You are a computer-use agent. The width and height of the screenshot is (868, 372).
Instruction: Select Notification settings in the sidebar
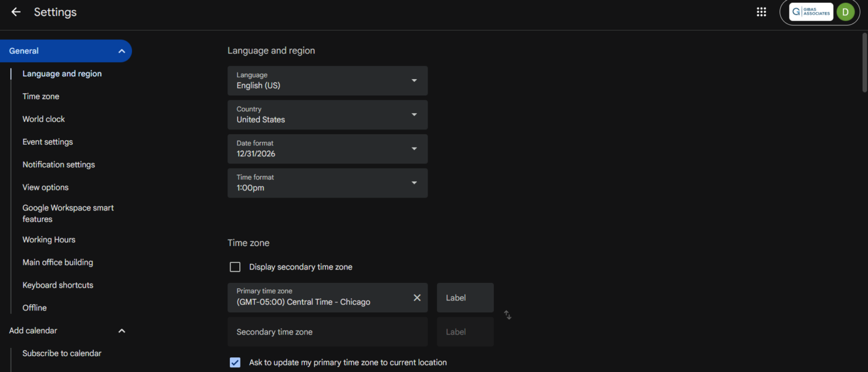tap(59, 165)
